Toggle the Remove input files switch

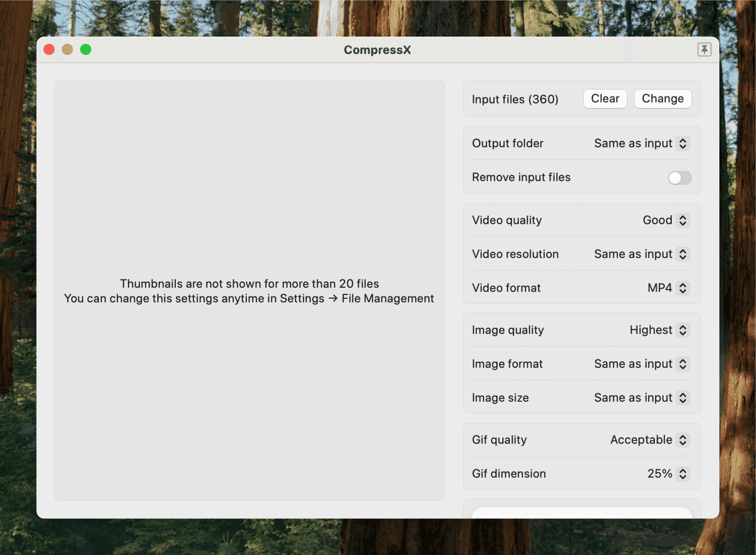point(680,178)
